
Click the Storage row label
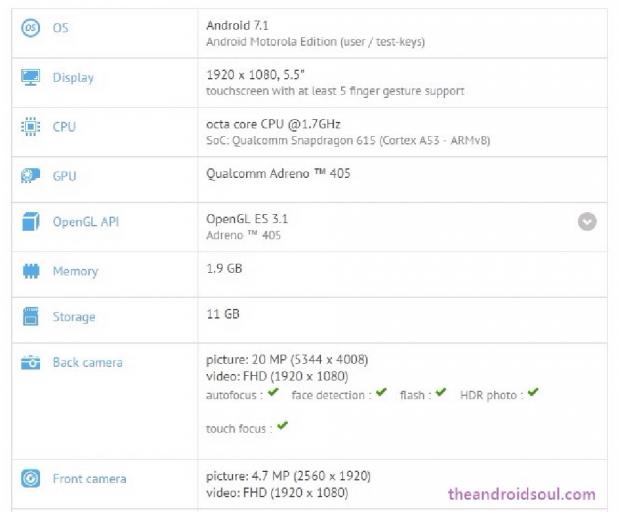[x=74, y=317]
